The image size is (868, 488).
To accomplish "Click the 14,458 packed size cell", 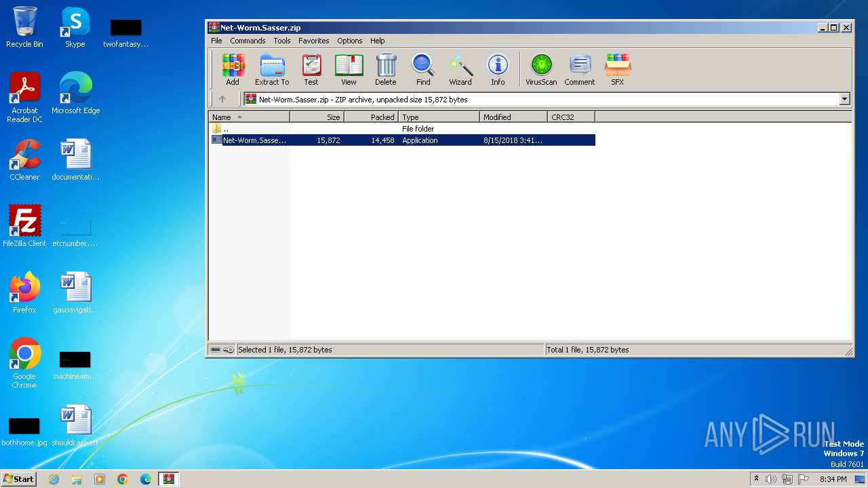I will pos(382,140).
